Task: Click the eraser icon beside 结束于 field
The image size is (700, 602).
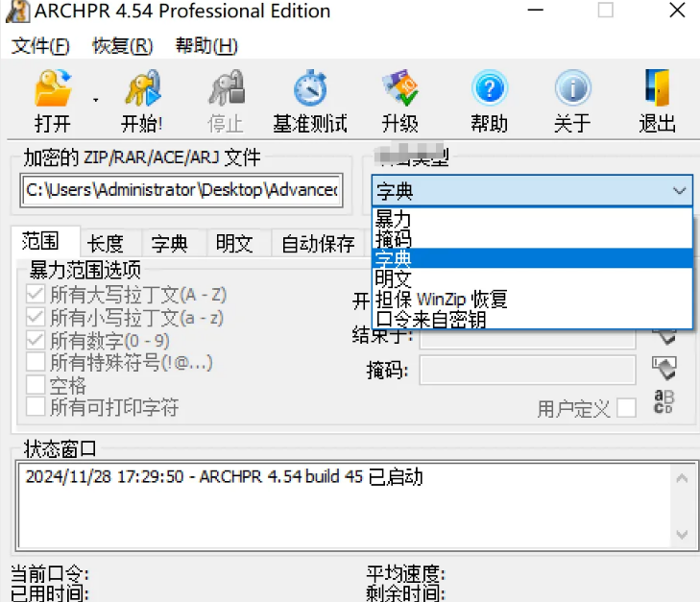Action: [664, 337]
